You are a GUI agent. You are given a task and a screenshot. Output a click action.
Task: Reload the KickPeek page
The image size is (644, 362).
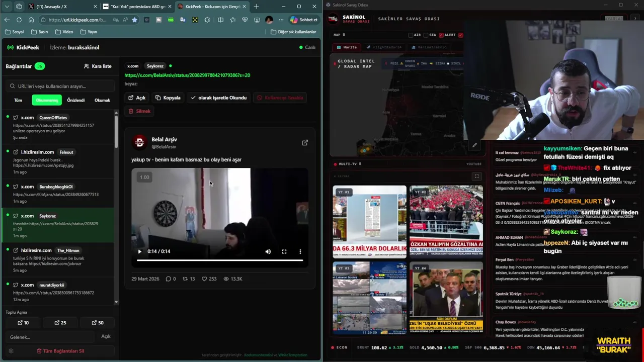[x=19, y=20]
